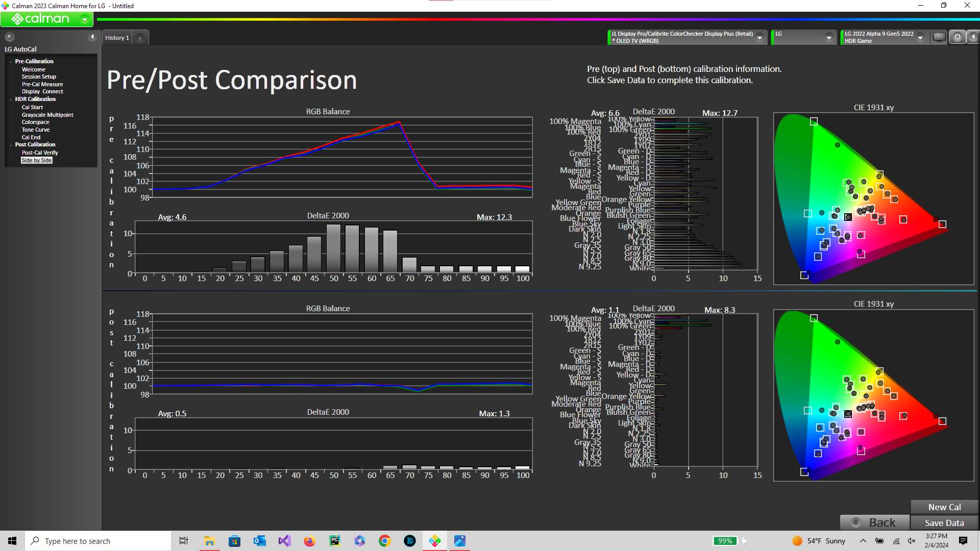This screenshot has width=980, height=551.
Task: Open the LG 2022 Alpha 9 display dropdown
Action: pyautogui.click(x=920, y=37)
